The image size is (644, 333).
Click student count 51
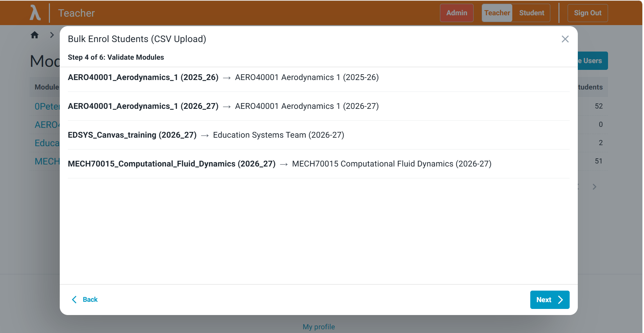(x=599, y=161)
